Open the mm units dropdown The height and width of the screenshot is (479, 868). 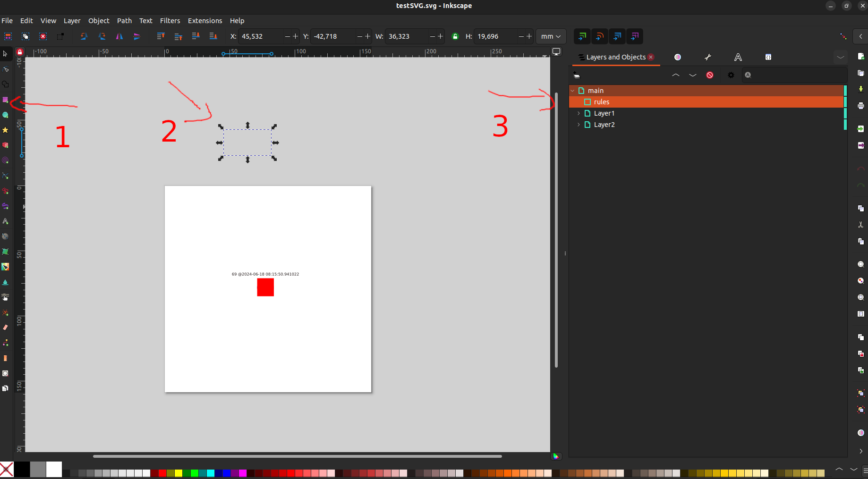551,36
